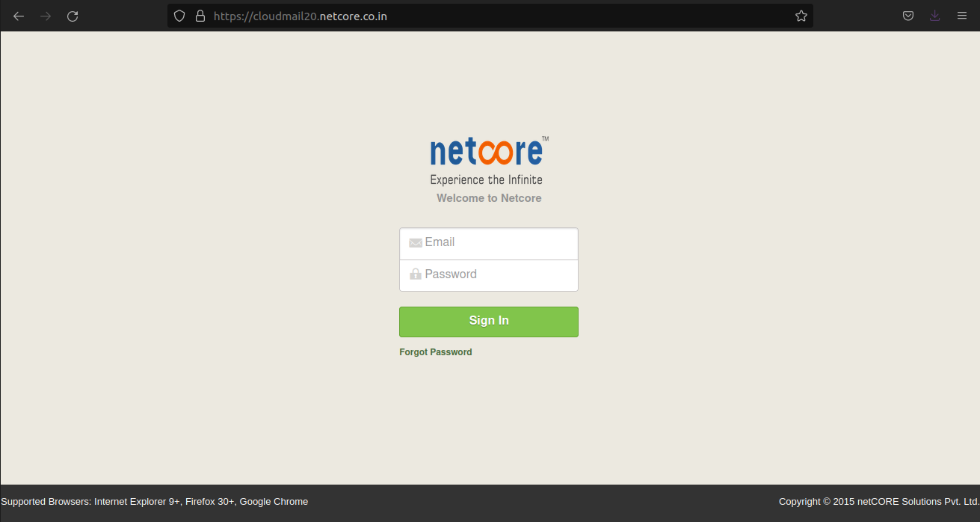The height and width of the screenshot is (522, 980).
Task: Click the green Sign In button
Action: coord(489,322)
